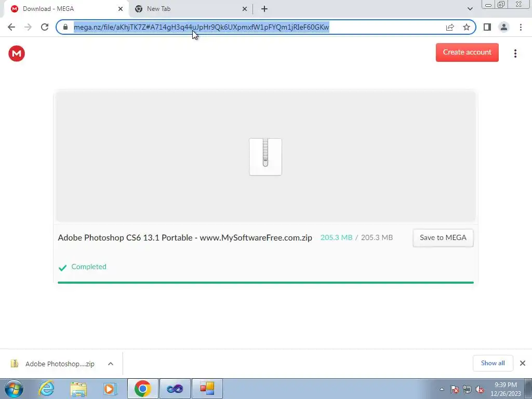Click the Adobe Photoshop CS6 zip file name
The height and width of the screenshot is (399, 532).
tap(185, 237)
